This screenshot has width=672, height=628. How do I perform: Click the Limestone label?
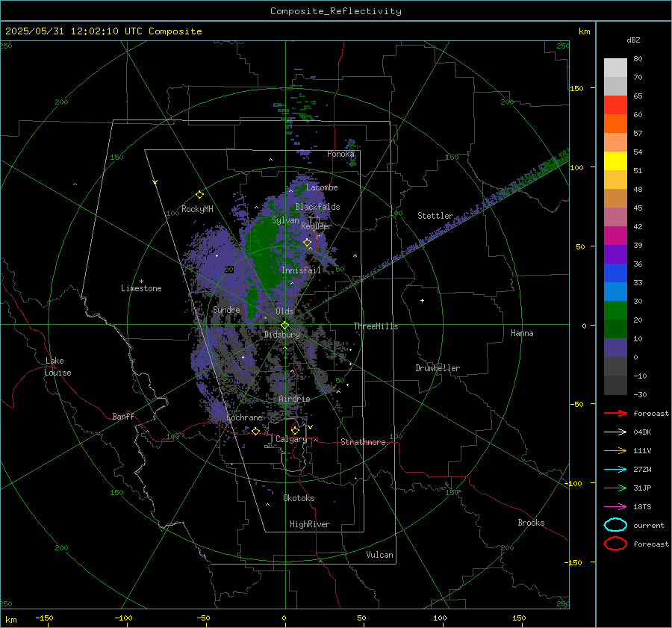(x=141, y=288)
